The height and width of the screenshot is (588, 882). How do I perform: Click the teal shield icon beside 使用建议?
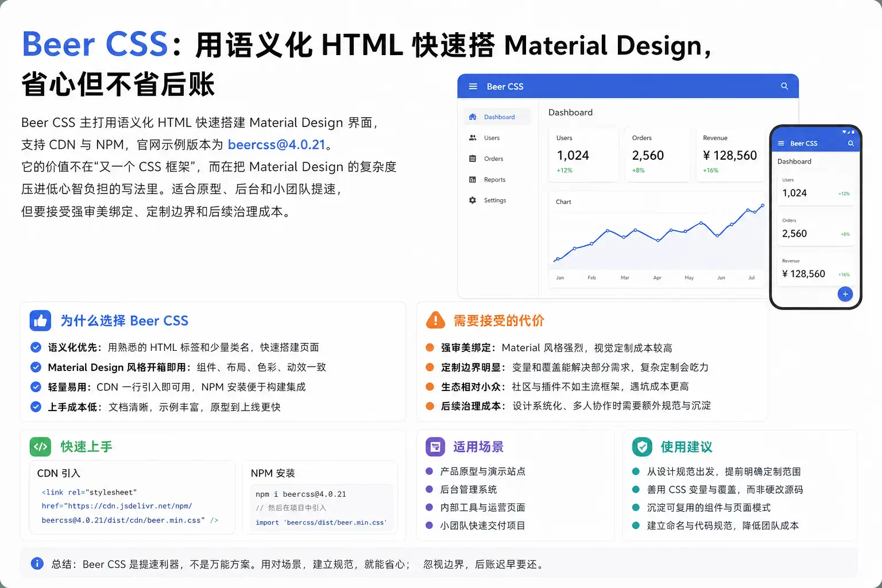[x=642, y=446]
